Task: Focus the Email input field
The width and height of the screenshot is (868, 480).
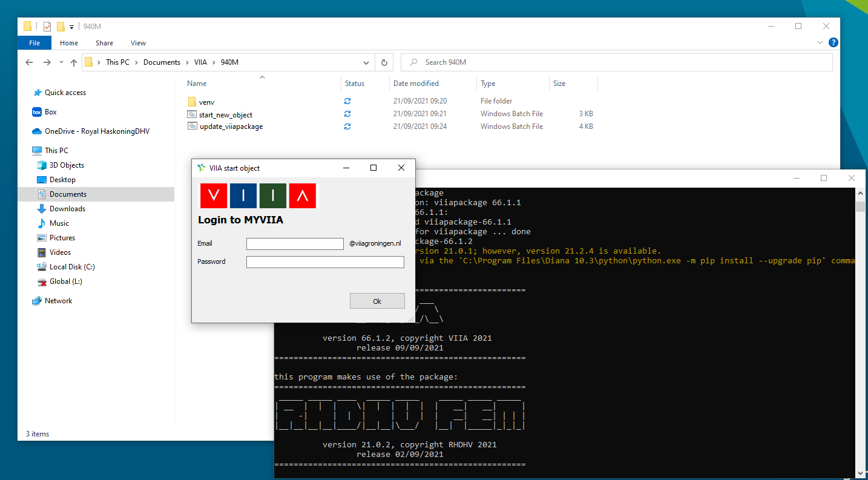Action: pyautogui.click(x=295, y=244)
